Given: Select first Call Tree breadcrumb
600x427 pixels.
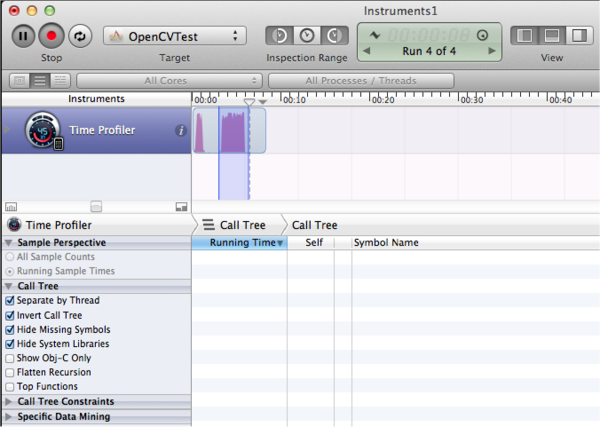Looking at the screenshot, I should [243, 225].
